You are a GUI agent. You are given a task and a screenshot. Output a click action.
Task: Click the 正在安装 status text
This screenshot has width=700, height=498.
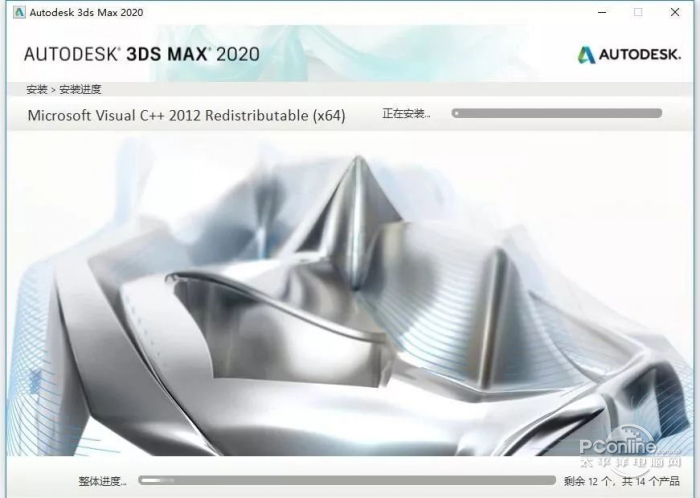pyautogui.click(x=406, y=113)
